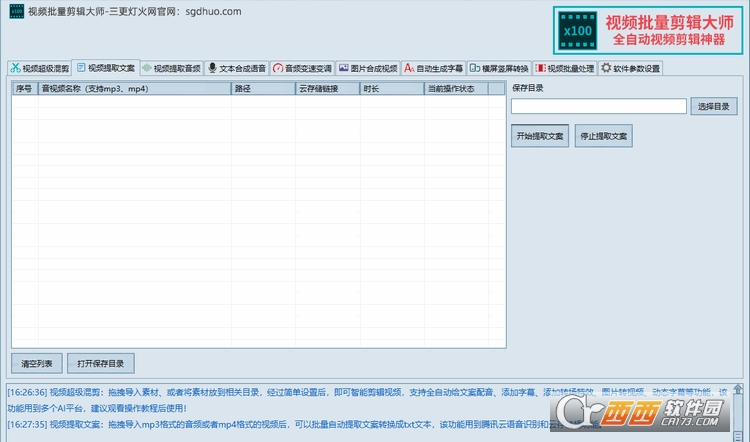Click the 保存目录 label text
Screen dimensions: 750x442
tap(528, 88)
